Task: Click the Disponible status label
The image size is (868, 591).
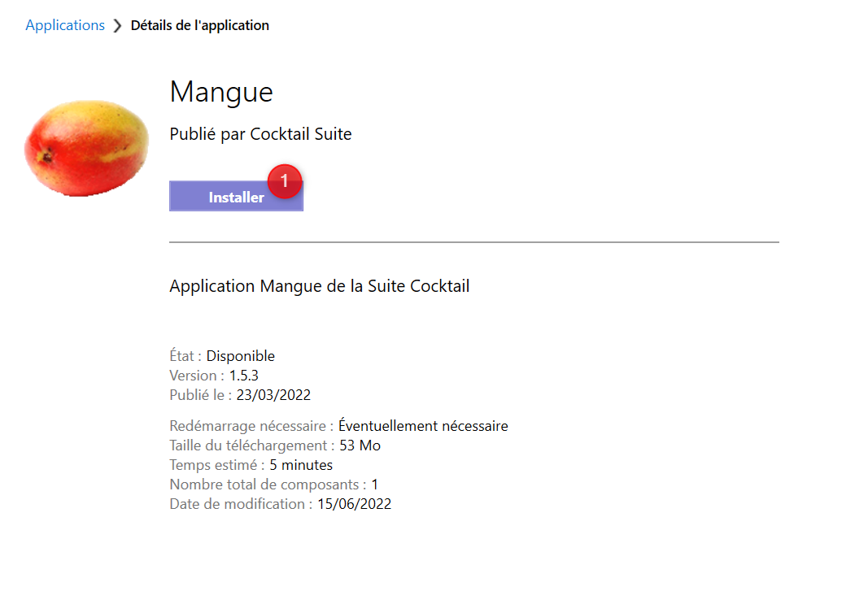Action: 240,355
